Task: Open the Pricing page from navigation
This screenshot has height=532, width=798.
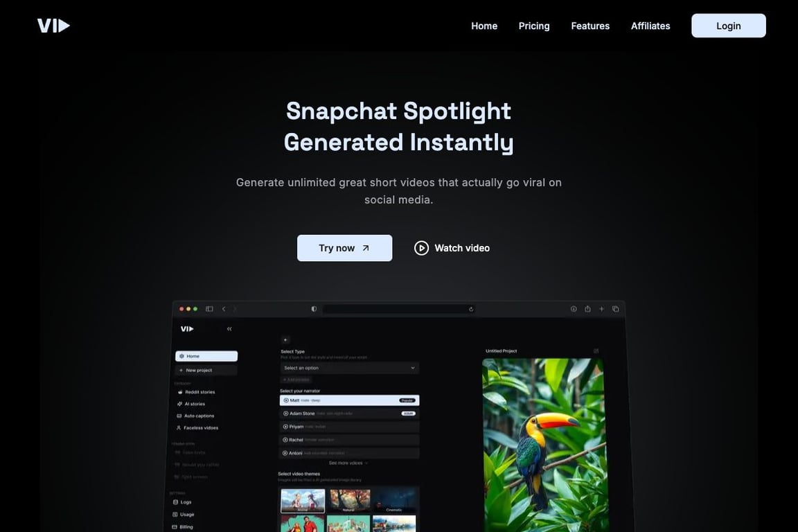Action: pyautogui.click(x=534, y=26)
